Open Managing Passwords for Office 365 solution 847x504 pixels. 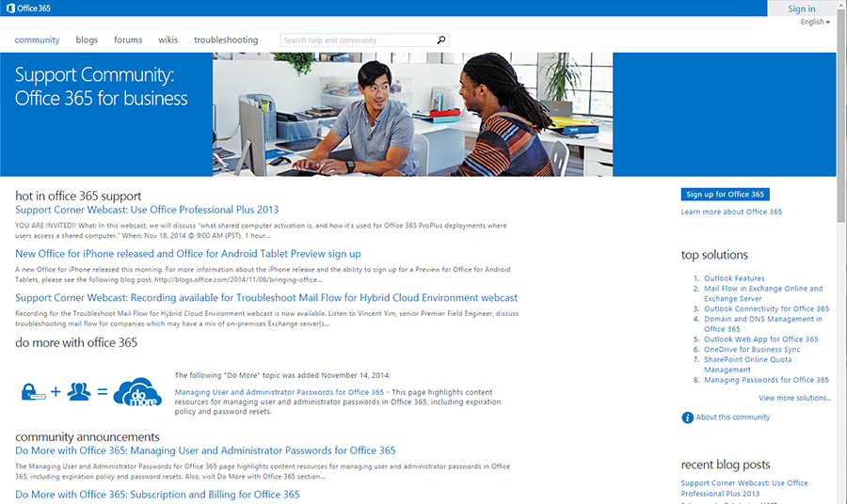(x=766, y=380)
